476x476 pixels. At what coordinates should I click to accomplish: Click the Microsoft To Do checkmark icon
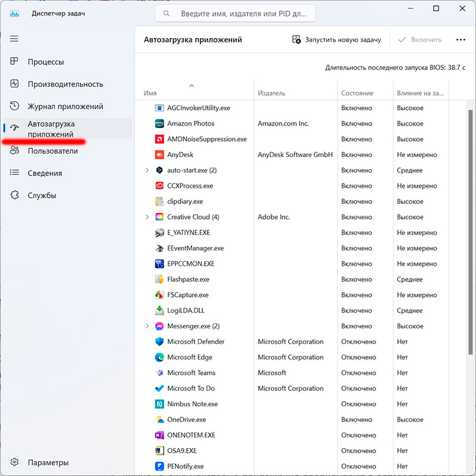pos(159,389)
